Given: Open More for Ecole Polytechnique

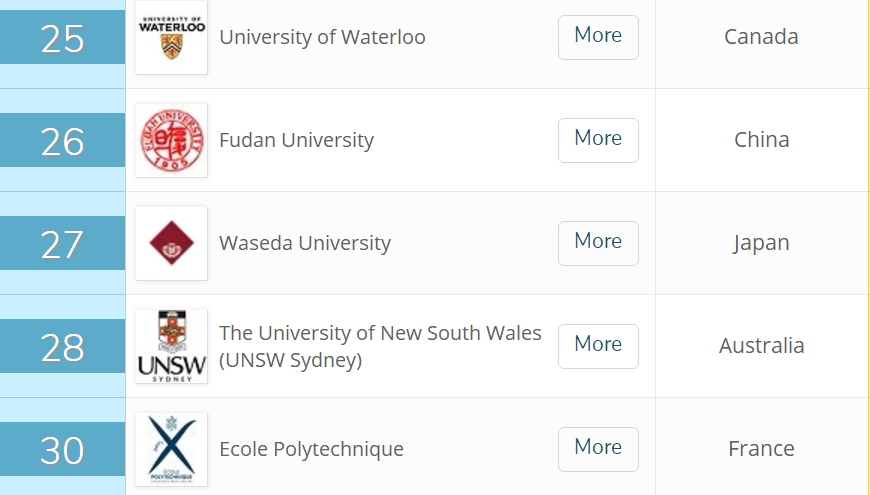Looking at the screenshot, I should 598,449.
